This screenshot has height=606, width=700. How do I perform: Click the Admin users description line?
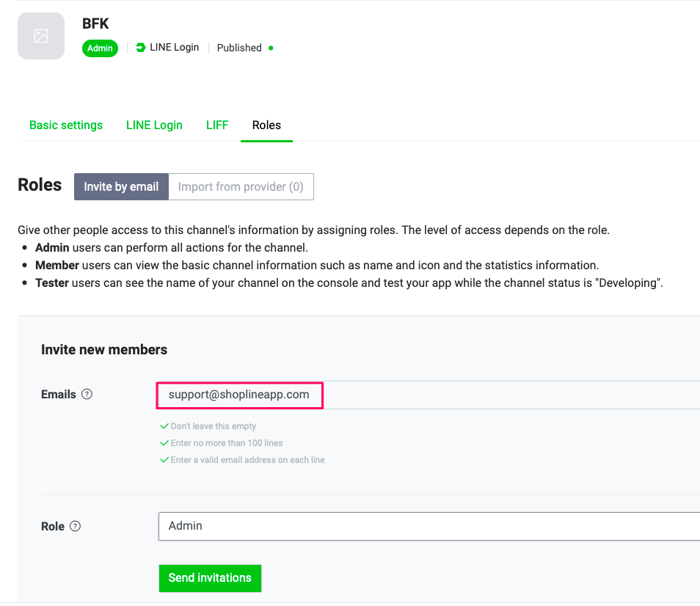point(172,248)
